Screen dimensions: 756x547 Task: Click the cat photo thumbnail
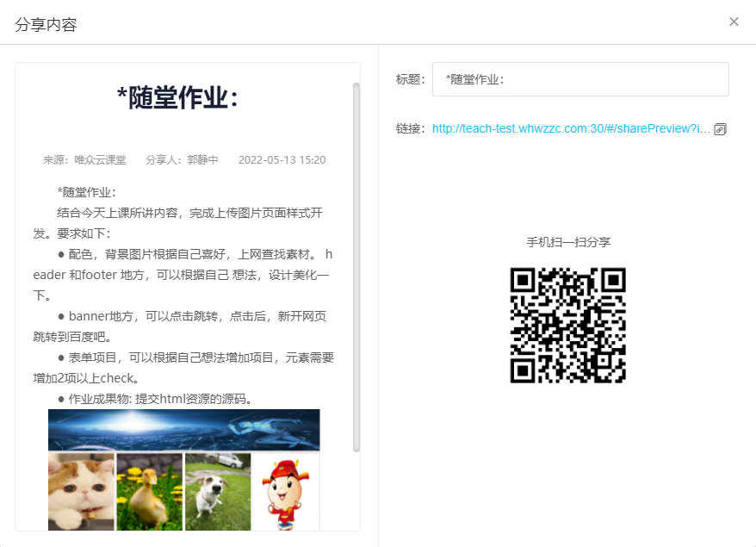coord(81,491)
